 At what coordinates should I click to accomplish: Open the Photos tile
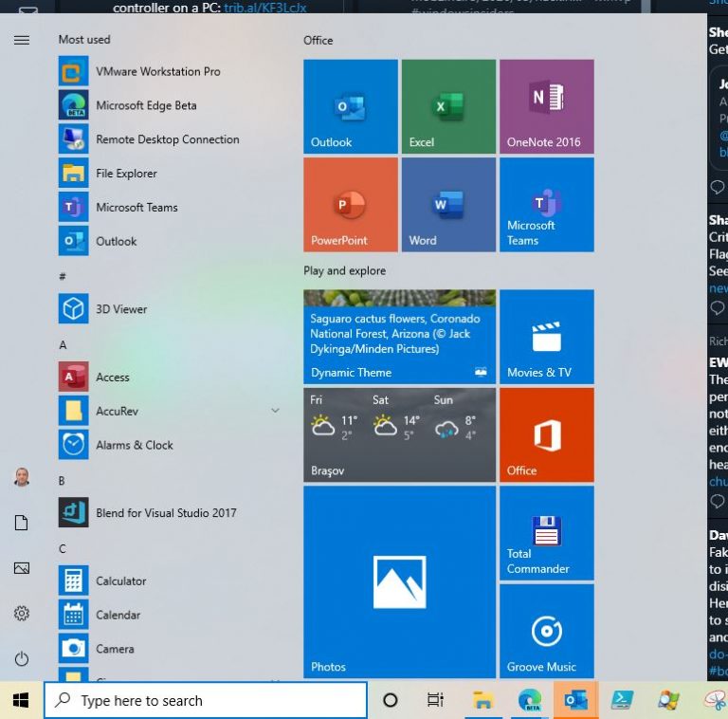[x=400, y=582]
